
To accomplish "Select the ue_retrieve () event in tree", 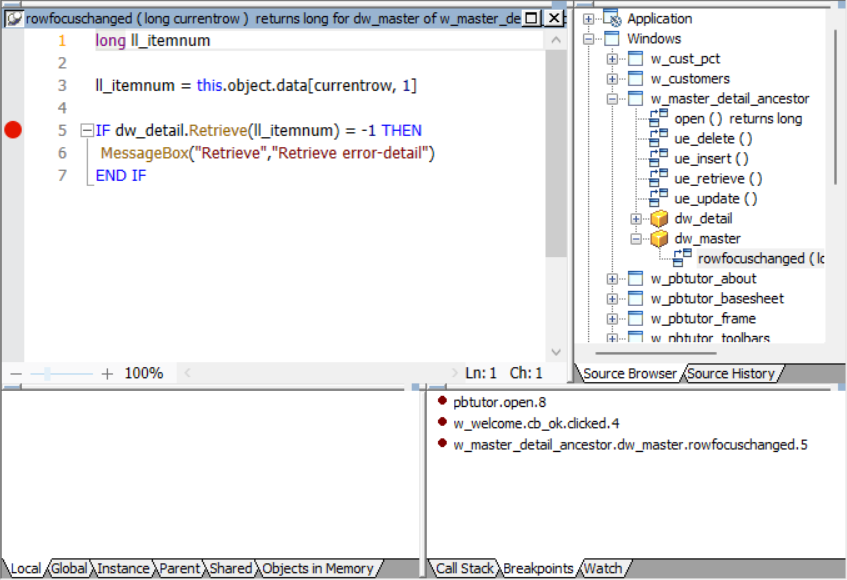I will click(717, 179).
